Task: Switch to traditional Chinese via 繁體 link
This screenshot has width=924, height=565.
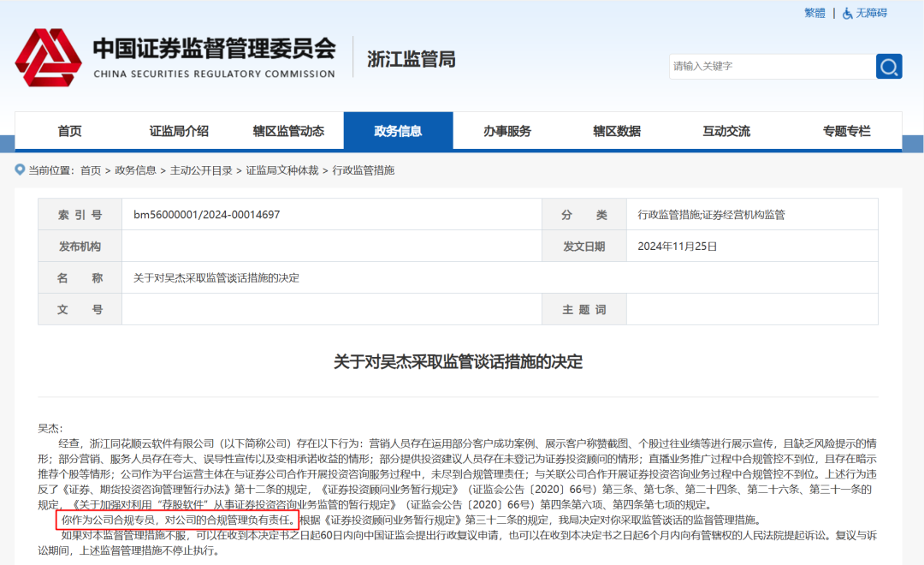Action: click(814, 13)
